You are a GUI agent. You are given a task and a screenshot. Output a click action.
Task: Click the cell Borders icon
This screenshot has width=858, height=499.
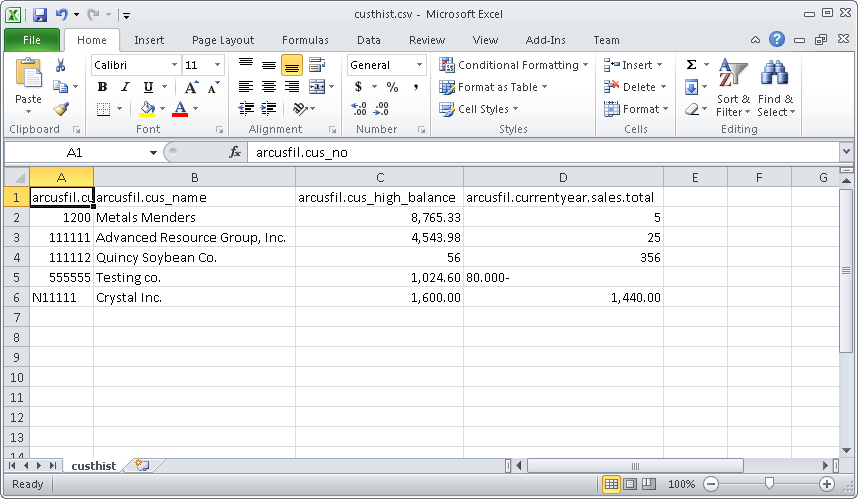click(x=103, y=109)
